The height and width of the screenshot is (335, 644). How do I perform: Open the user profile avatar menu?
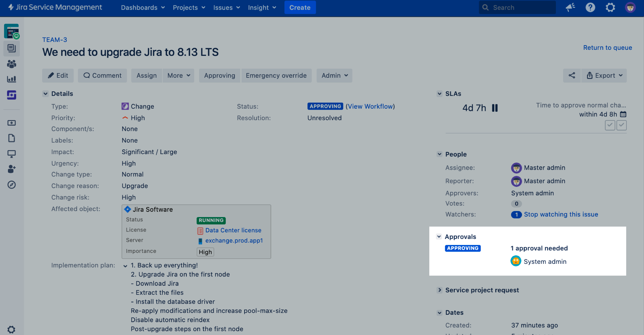(x=630, y=7)
